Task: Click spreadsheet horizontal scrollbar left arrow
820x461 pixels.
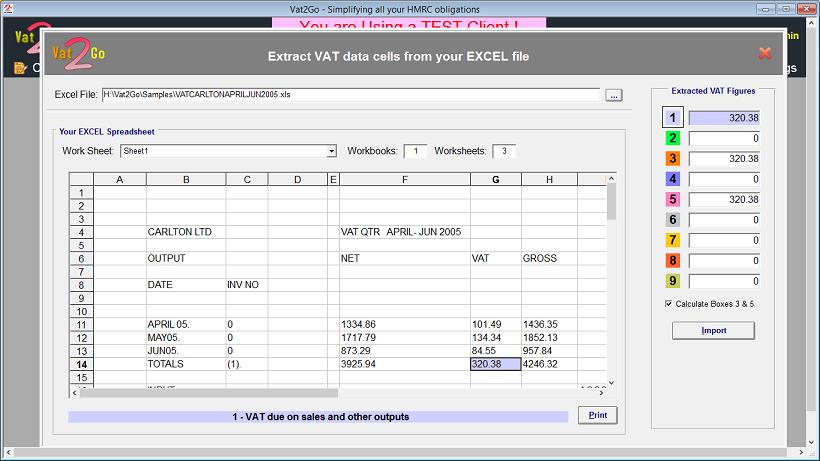Action: [x=74, y=393]
